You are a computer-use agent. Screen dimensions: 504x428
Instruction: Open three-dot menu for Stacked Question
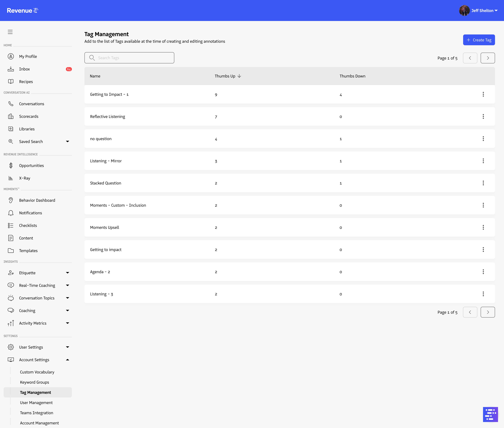483,183
